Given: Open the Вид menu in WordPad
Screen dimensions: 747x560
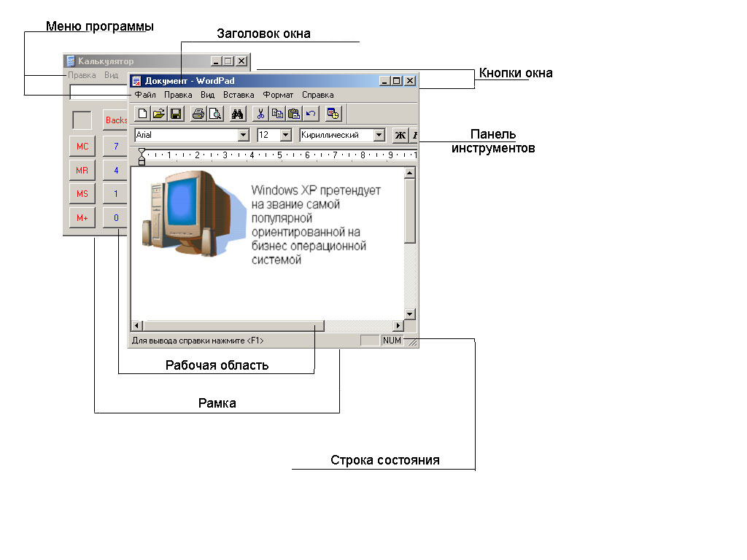Looking at the screenshot, I should 207,95.
